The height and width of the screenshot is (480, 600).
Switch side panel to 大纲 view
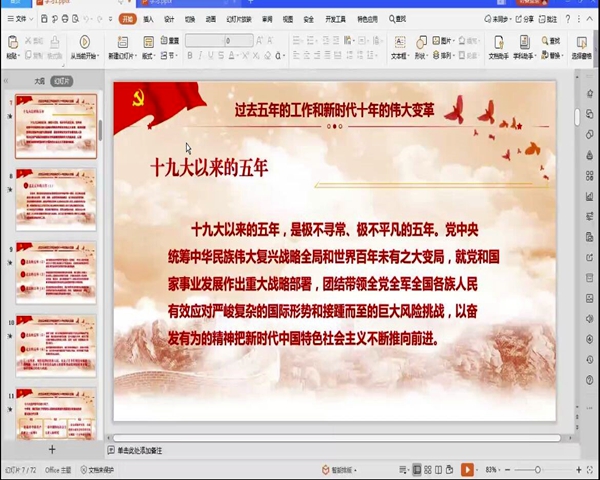click(x=40, y=81)
